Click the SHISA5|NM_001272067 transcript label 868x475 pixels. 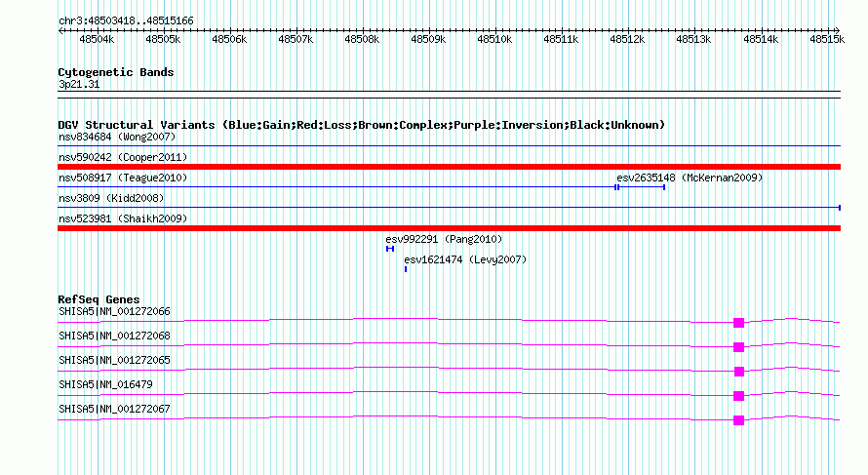click(114, 409)
